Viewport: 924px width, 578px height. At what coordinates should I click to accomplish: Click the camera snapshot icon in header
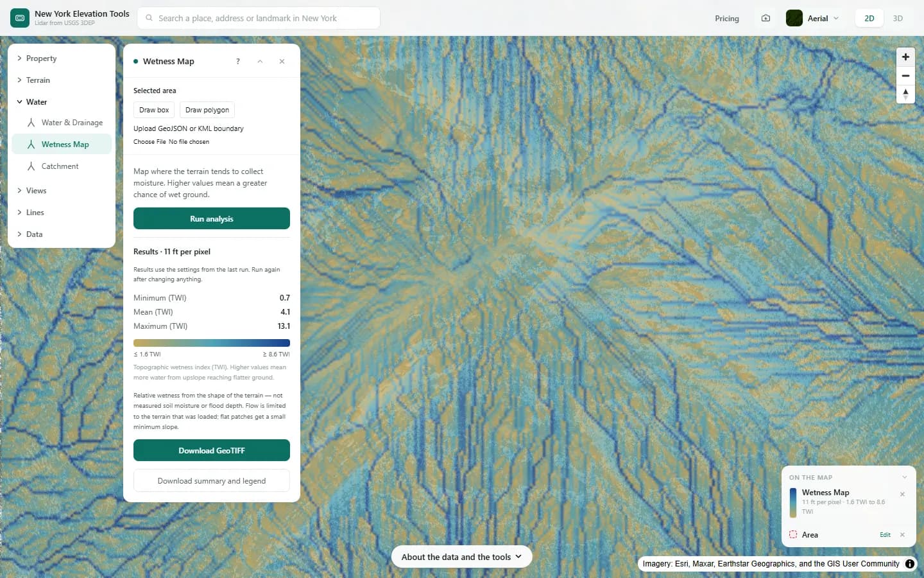click(x=766, y=18)
